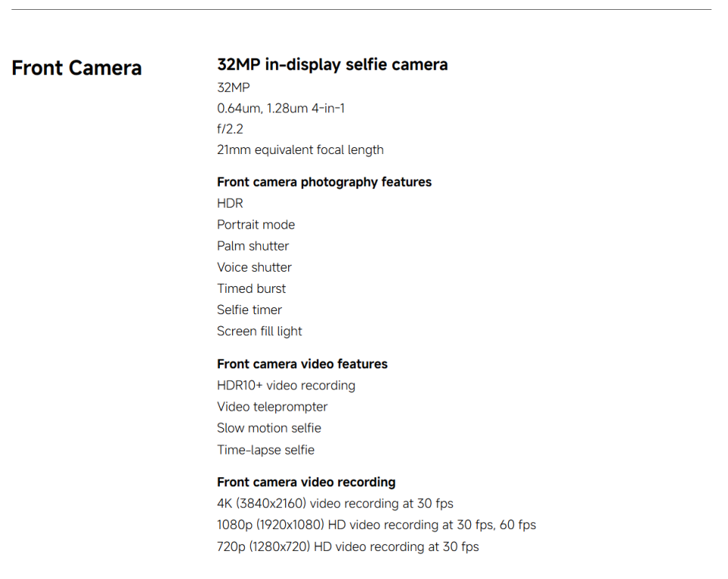Click the 0.64um, 1.28um 4-in-1 text
Viewport: 728px width, 579px height.
281,109
